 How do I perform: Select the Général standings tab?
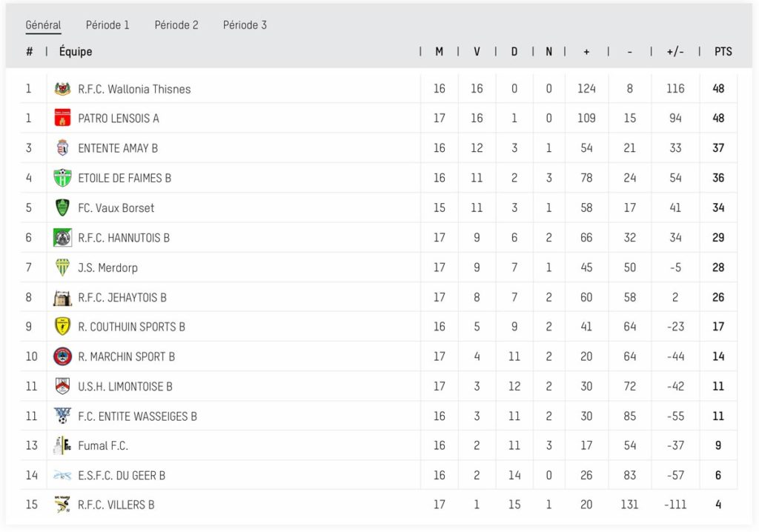[x=43, y=25]
